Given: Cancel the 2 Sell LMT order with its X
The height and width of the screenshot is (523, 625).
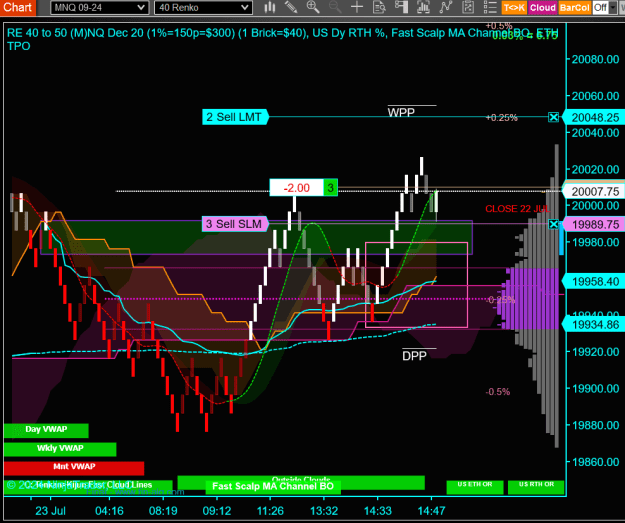Looking at the screenshot, I should [x=553, y=117].
